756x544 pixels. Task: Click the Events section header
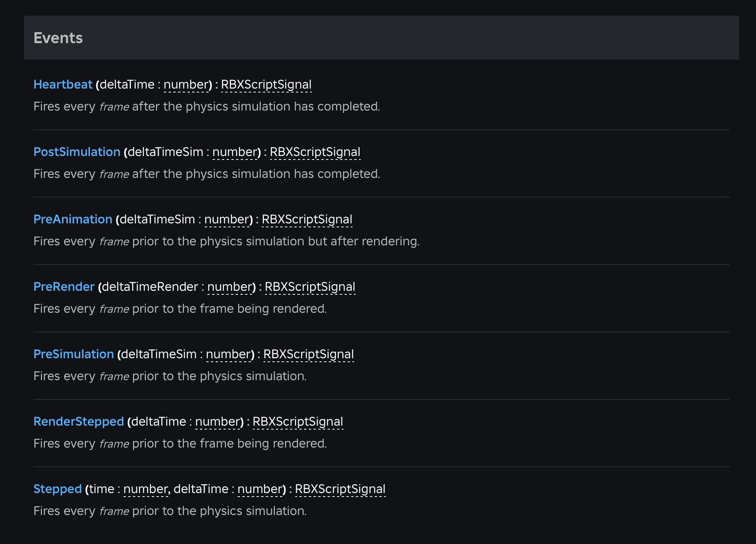pos(58,38)
